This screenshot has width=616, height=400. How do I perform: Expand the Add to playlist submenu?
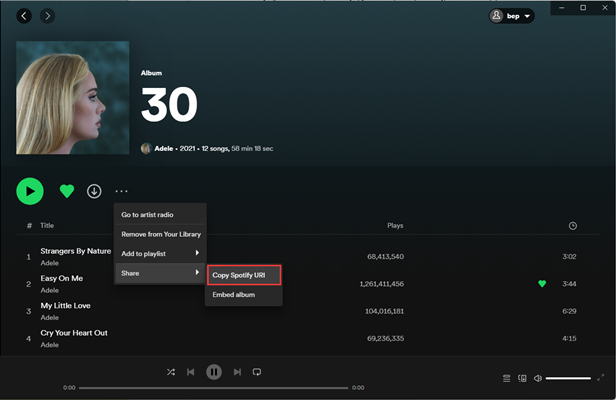pyautogui.click(x=160, y=253)
